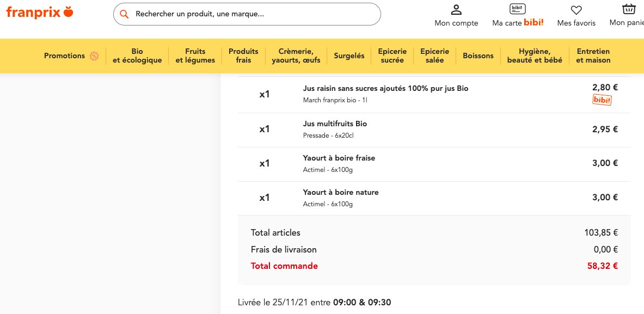Click the Frais de livraison label
644x314 pixels.
pos(284,250)
